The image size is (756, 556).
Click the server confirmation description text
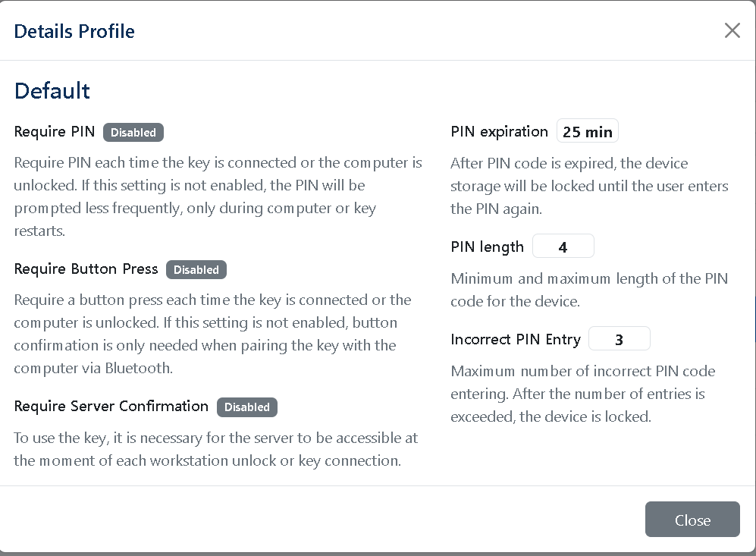tap(215, 449)
